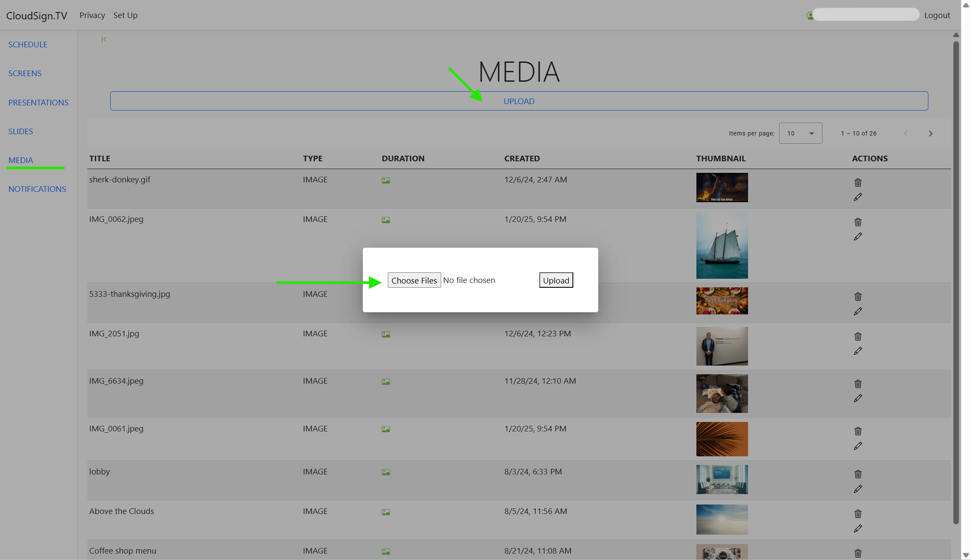Open the Schedule section in sidebar
This screenshot has width=971, height=560.
coord(28,45)
